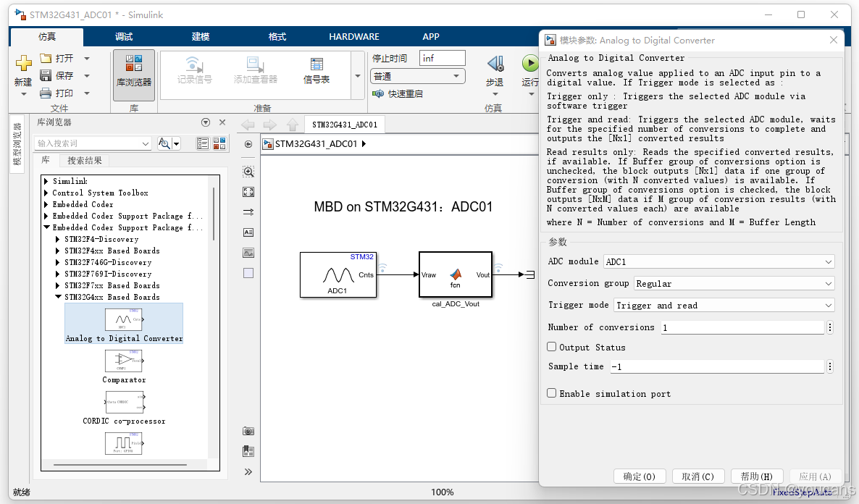The image size is (859, 504).
Task: Click the STM32G431_ADC01 breadcrumb path
Action: [316, 144]
